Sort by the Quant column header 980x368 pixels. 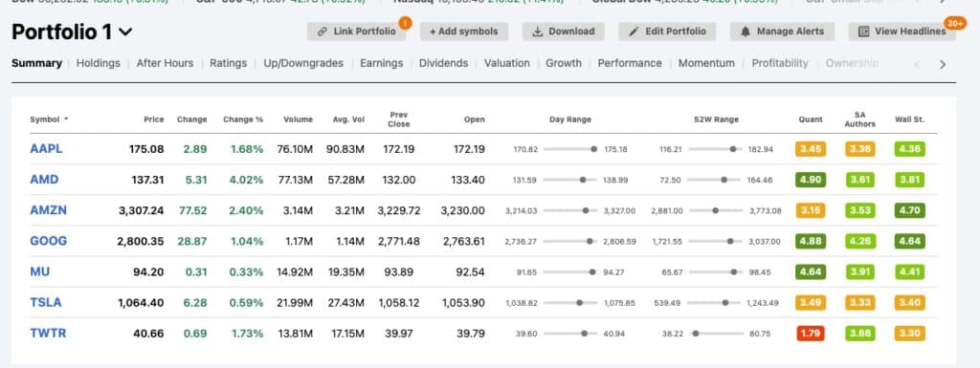810,119
